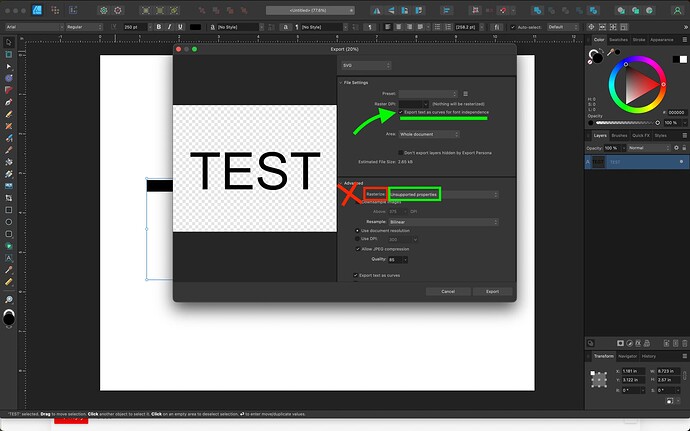Add a mask layer in Layers panel
Viewport: 690px width, 431px height.
click(x=620, y=343)
